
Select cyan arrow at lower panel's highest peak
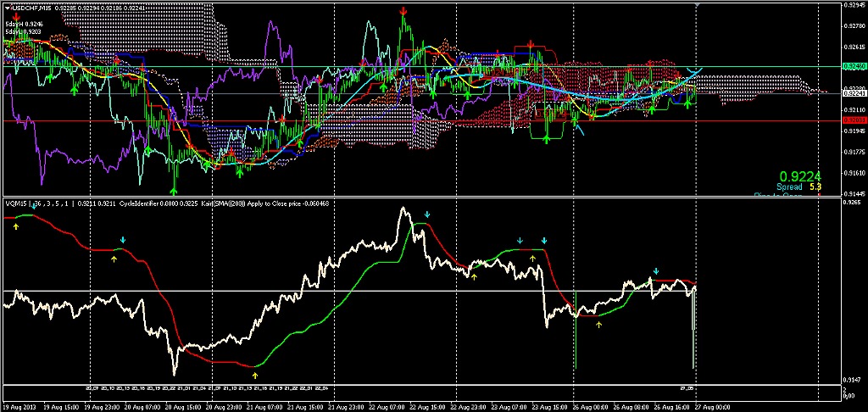[427, 214]
